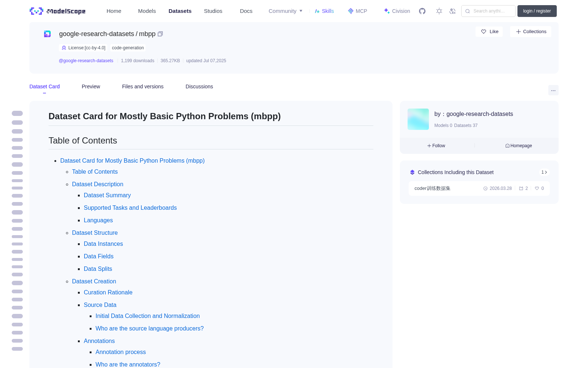The height and width of the screenshot is (368, 588).
Task: Click the organization avatar thumbnail
Action: (418, 119)
